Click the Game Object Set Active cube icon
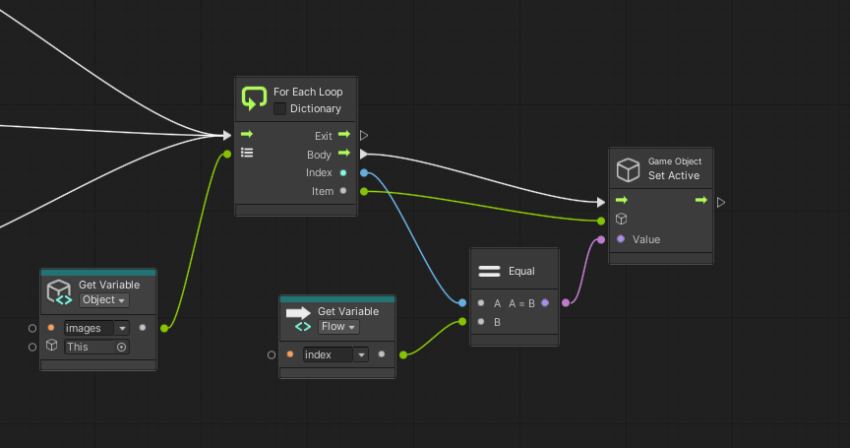The height and width of the screenshot is (448, 850). (x=628, y=170)
